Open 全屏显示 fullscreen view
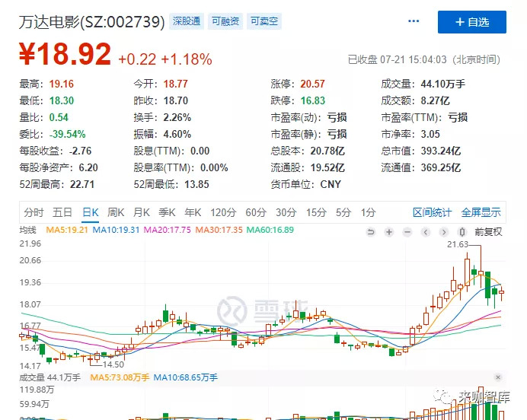Image resolution: width=527 pixels, height=420 pixels. tap(481, 212)
